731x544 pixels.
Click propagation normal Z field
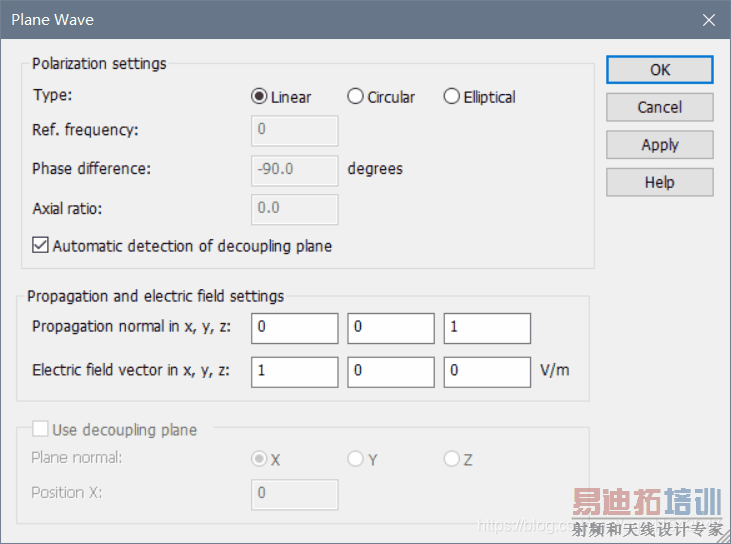pos(487,328)
